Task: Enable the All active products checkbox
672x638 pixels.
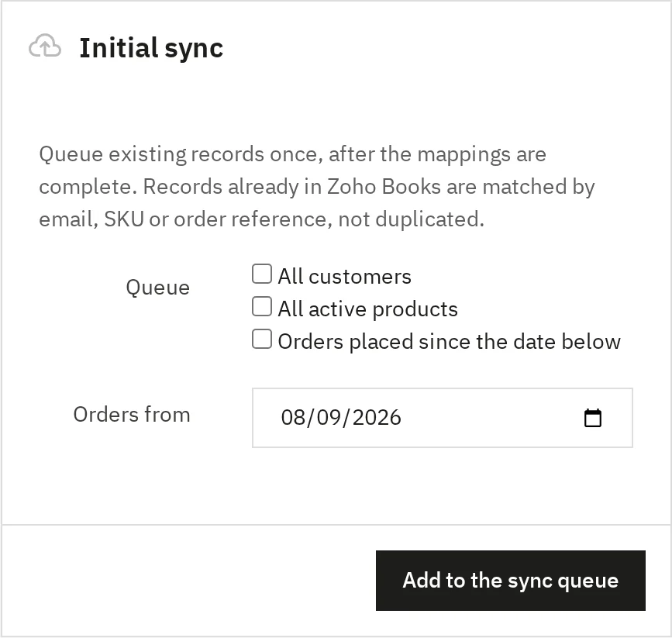Action: tap(262, 306)
